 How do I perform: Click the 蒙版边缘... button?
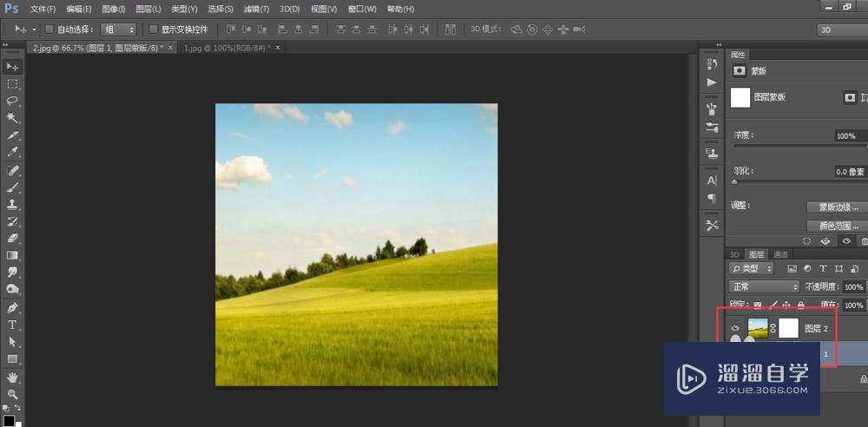[x=836, y=207]
